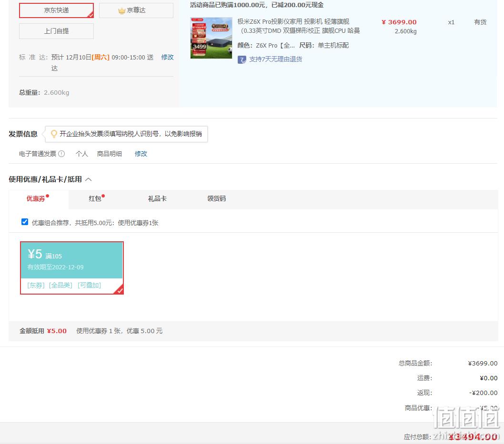The width and height of the screenshot is (504, 444).
Task: Click product price ¥3699.00
Action: [x=399, y=22]
